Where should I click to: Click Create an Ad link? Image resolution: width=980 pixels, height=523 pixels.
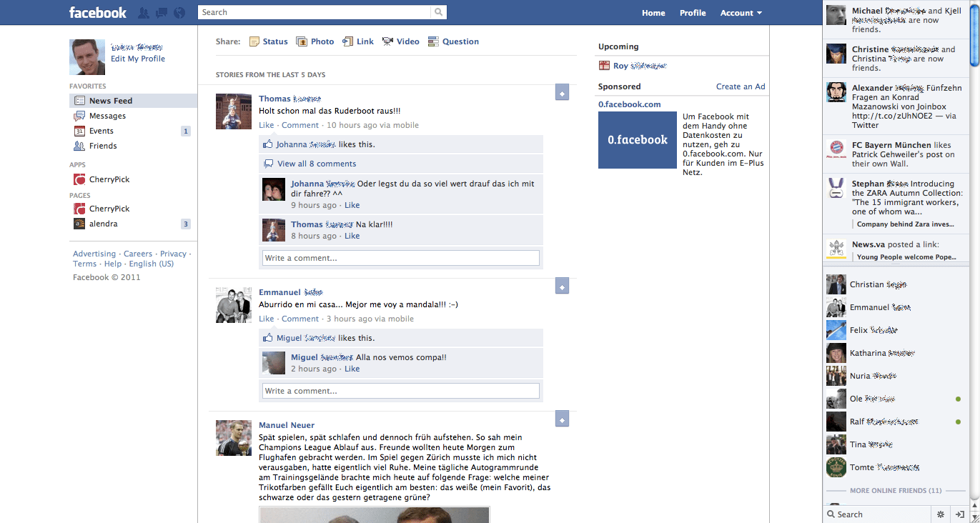tap(741, 86)
